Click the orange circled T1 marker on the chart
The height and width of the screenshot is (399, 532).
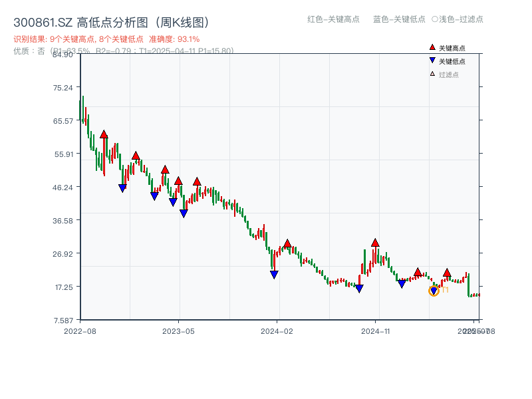pos(434,291)
